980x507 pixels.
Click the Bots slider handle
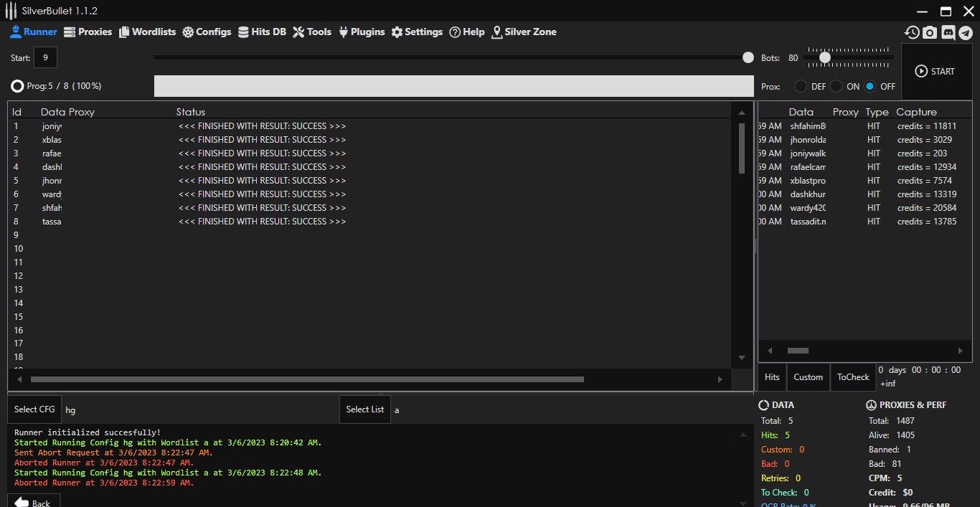825,57
